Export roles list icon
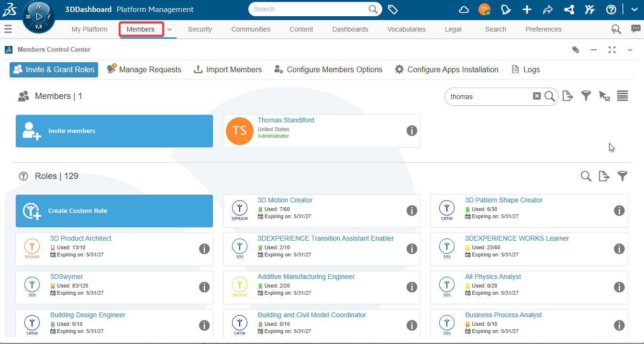644x344 pixels. click(x=604, y=176)
